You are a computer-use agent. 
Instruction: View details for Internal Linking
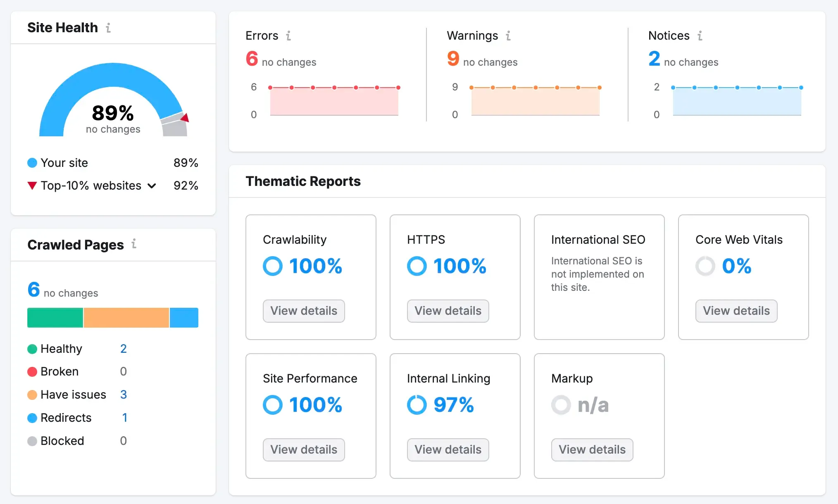[448, 450]
